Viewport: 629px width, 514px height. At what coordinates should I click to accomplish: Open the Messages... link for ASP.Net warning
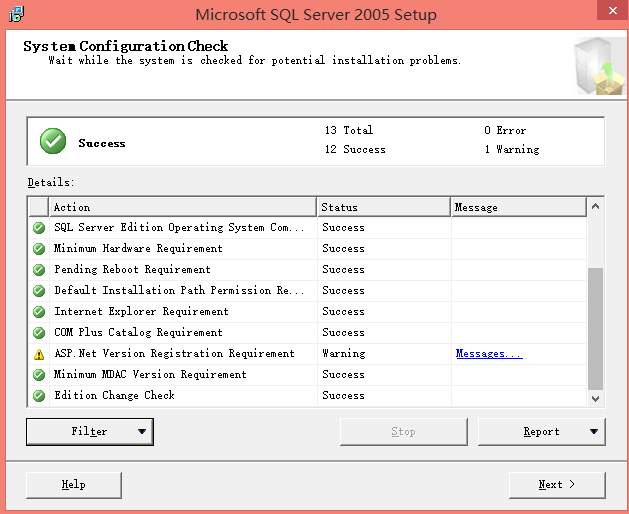point(488,354)
